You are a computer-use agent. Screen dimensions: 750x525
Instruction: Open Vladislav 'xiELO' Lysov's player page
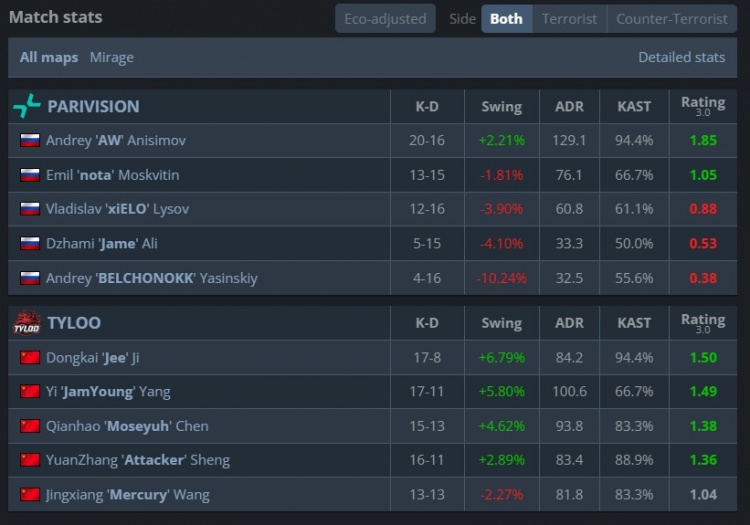click(x=117, y=209)
